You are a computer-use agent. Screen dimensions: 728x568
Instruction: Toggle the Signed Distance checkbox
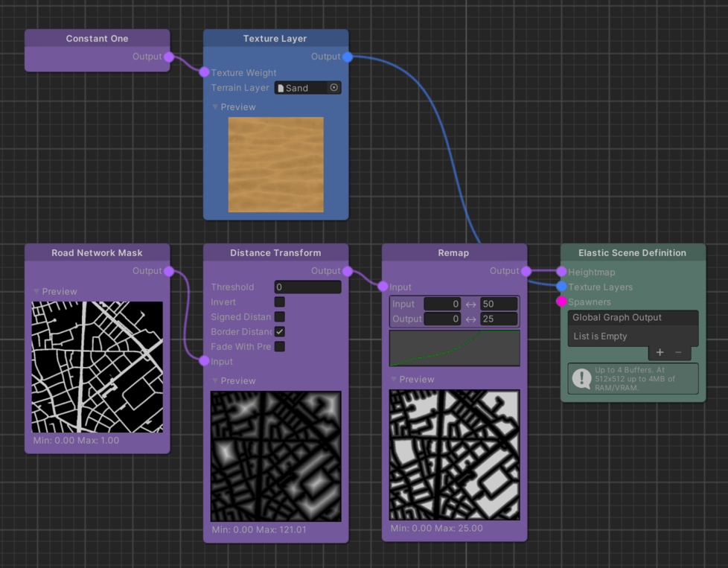279,316
